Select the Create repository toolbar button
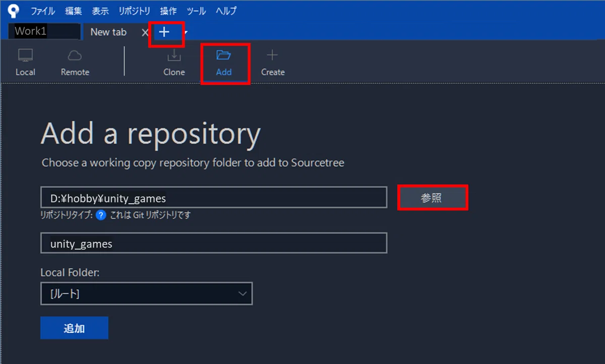This screenshot has height=364, width=605. pyautogui.click(x=273, y=63)
